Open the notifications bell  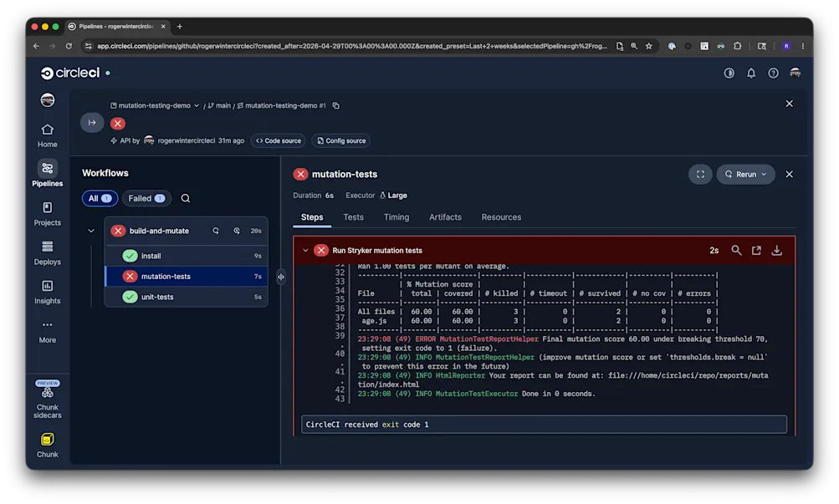coord(751,73)
